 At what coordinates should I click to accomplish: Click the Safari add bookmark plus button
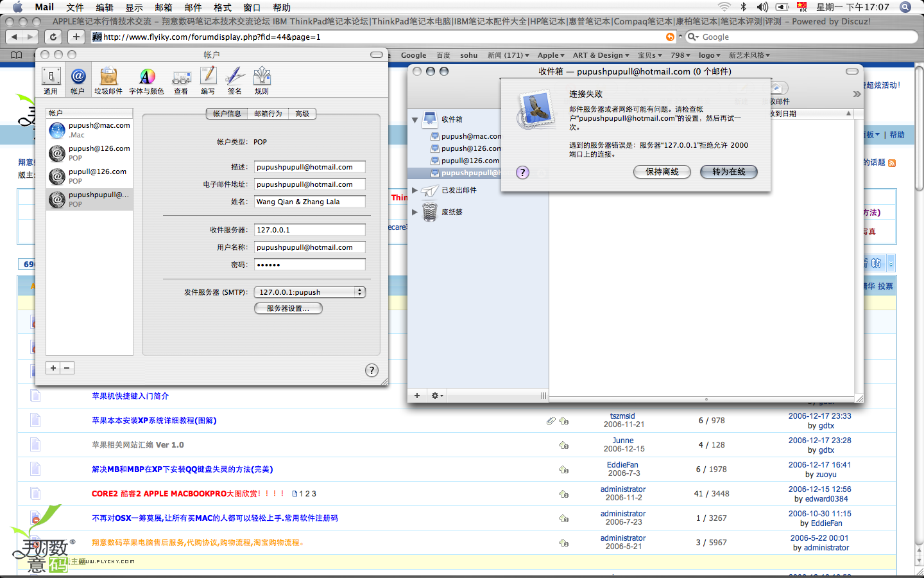(76, 37)
